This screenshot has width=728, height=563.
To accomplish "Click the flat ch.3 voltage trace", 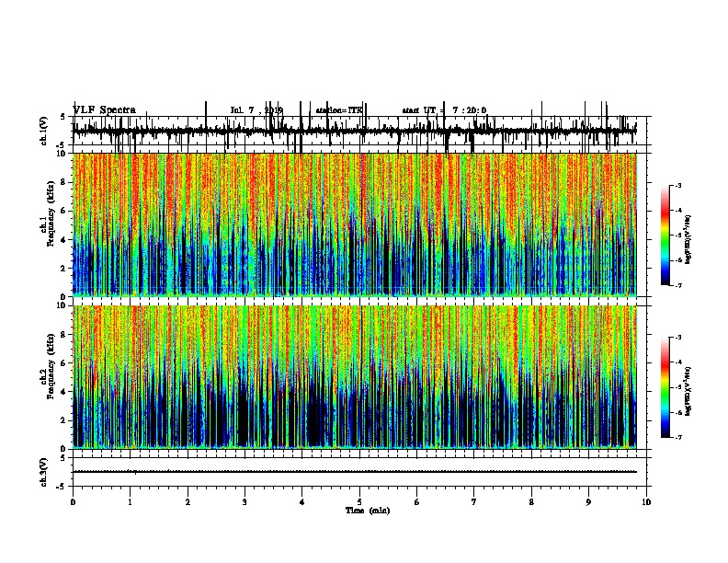I will [x=355, y=472].
